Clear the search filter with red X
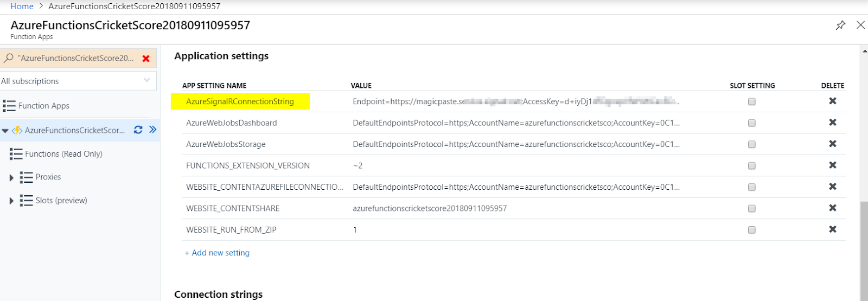 coord(146,59)
